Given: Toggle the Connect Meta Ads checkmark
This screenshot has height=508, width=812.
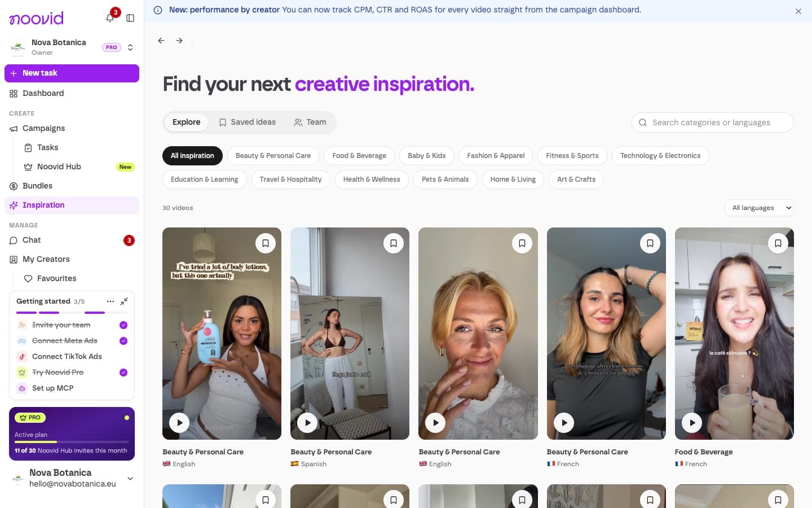Looking at the screenshot, I should click(x=123, y=341).
